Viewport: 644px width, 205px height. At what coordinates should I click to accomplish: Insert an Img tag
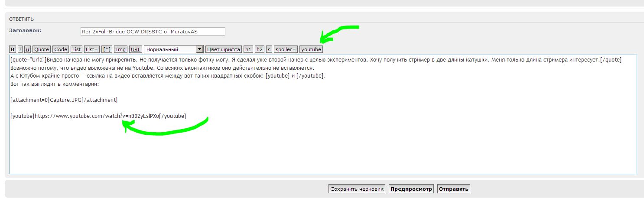[x=120, y=49]
